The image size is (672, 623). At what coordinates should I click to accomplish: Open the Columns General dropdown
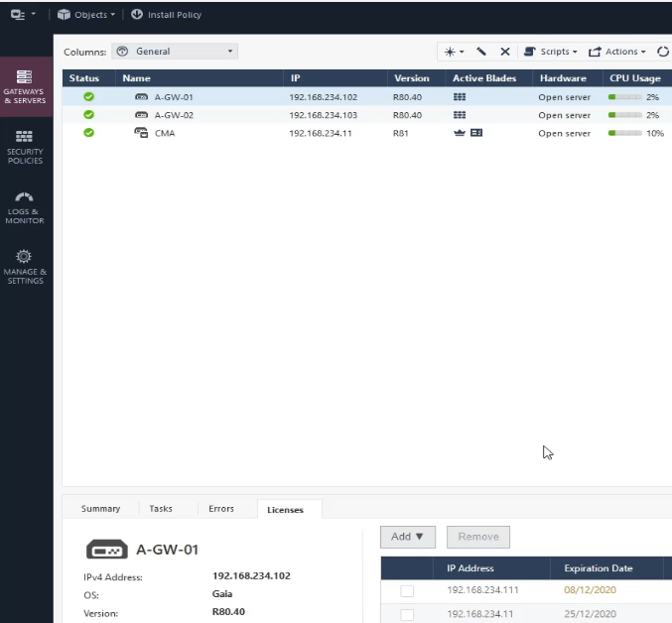click(x=175, y=52)
